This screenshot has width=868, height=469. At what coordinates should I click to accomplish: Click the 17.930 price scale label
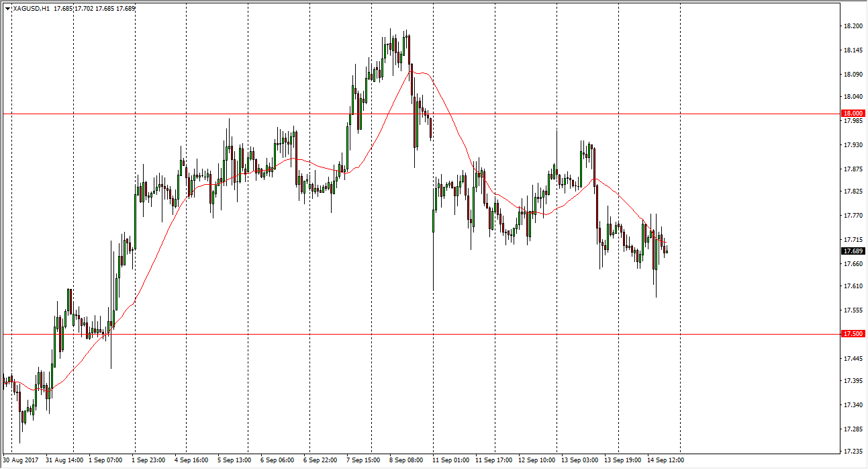point(853,144)
